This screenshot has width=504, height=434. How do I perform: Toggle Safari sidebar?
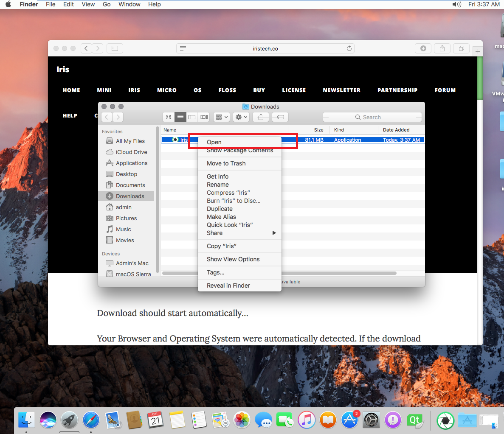(115, 48)
